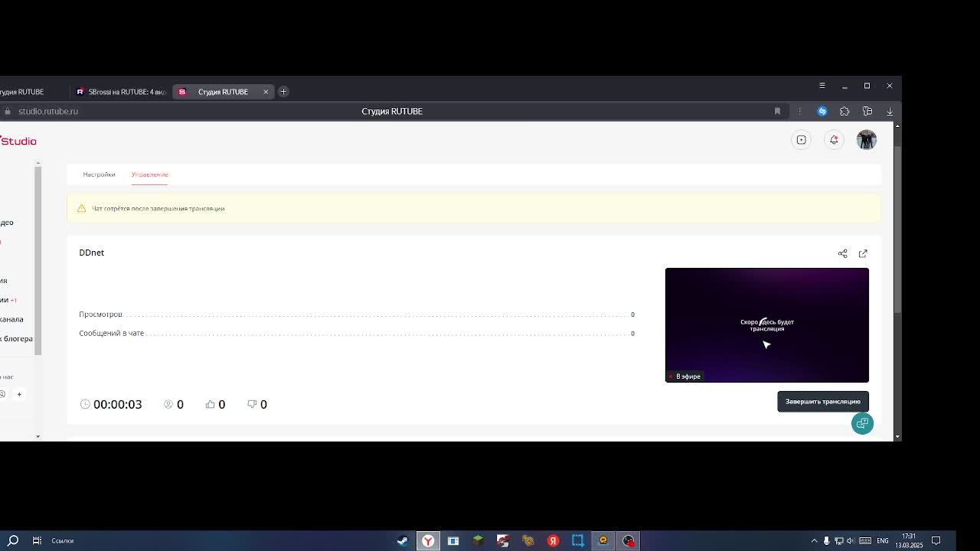Open a new browser tab
This screenshot has width=980, height=551.
(283, 92)
